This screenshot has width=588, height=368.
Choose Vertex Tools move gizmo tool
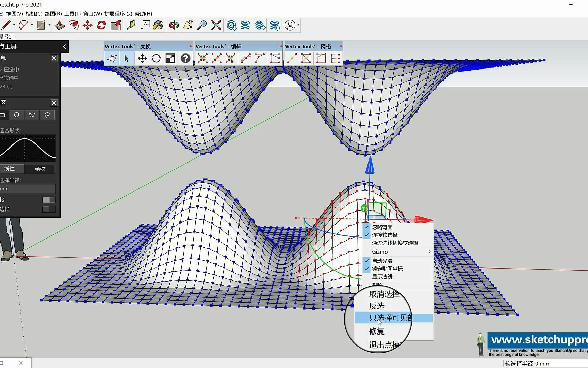[142, 58]
